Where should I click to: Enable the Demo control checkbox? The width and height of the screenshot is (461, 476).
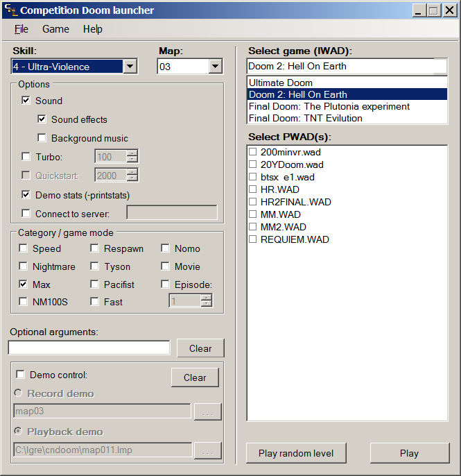(21, 375)
